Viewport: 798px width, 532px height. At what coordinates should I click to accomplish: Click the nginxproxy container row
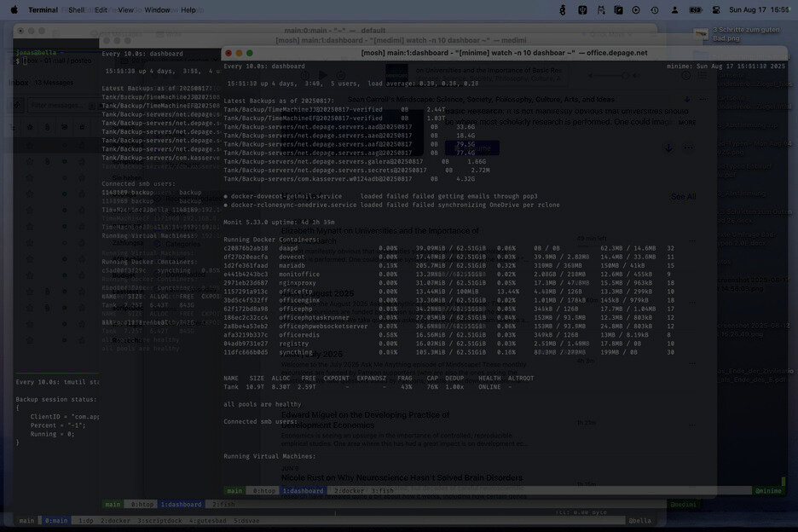click(x=448, y=282)
